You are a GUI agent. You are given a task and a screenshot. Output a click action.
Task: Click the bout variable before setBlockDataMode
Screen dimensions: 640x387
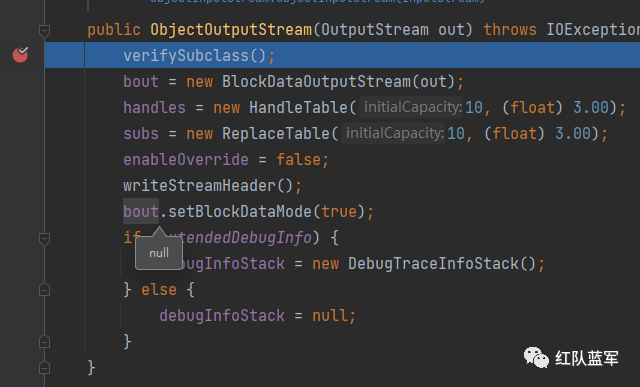coord(141,211)
